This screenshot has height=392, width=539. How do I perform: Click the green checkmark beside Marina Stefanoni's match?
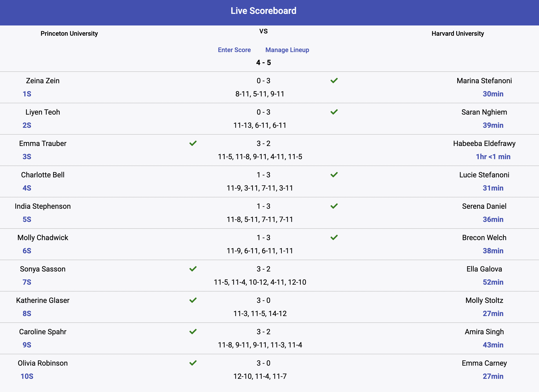point(334,81)
